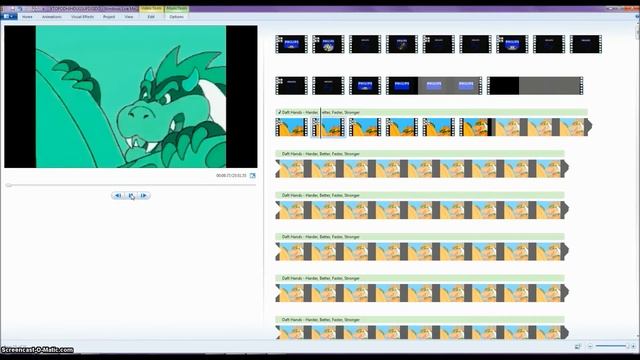Click the playhead marker on the Bowser clips
The width and height of the screenshot is (640, 360).
(x=321, y=123)
